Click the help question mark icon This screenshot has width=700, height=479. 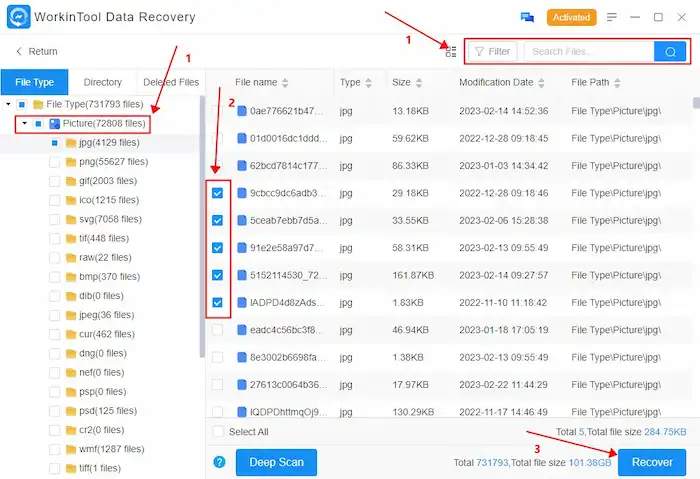pyautogui.click(x=219, y=462)
